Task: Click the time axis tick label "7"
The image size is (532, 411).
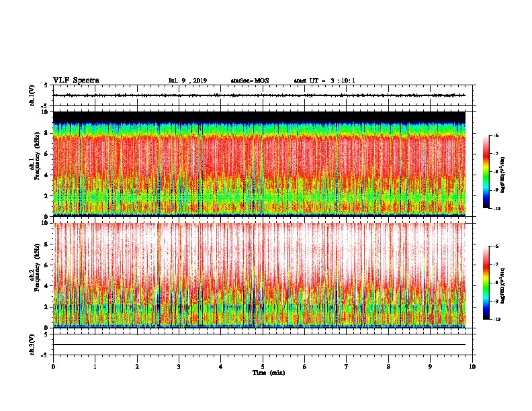Action: 347,366
